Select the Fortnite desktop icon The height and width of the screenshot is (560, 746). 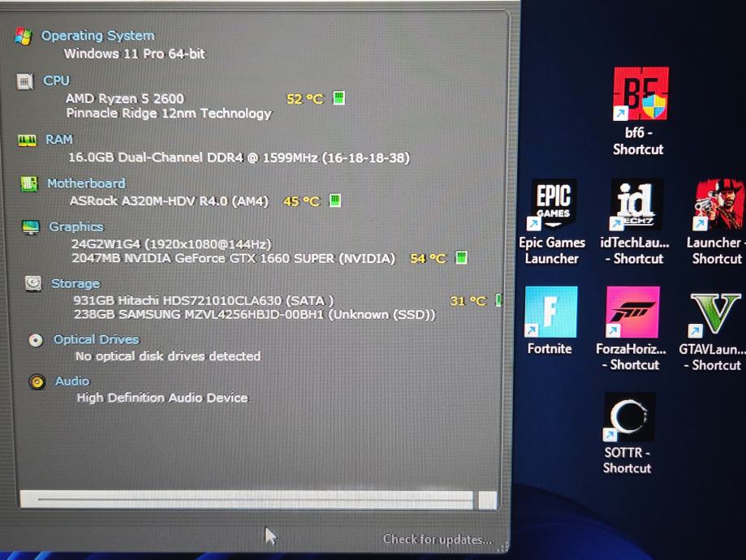(x=550, y=321)
